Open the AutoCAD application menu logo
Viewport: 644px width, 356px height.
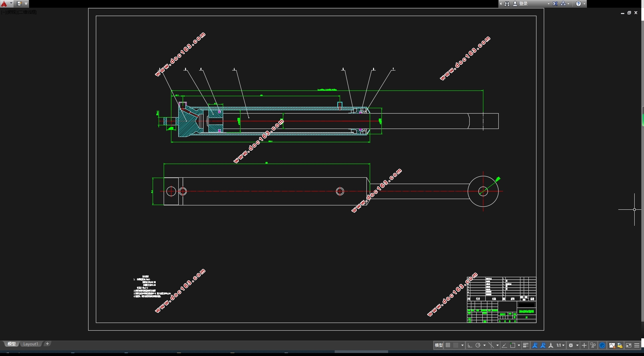click(4, 4)
